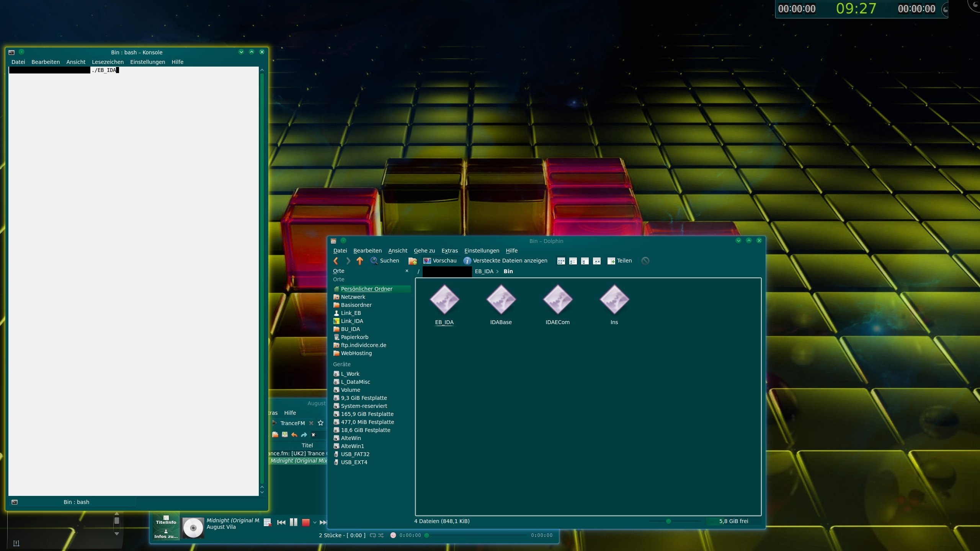Image resolution: width=980 pixels, height=551 pixels.
Task: Toggle the TranceFM favorite star
Action: tap(321, 423)
